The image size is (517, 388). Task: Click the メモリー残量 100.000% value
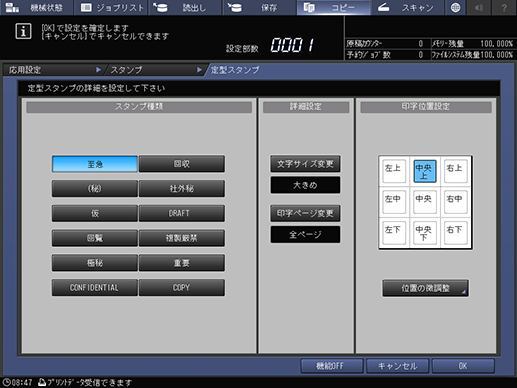tap(497, 44)
